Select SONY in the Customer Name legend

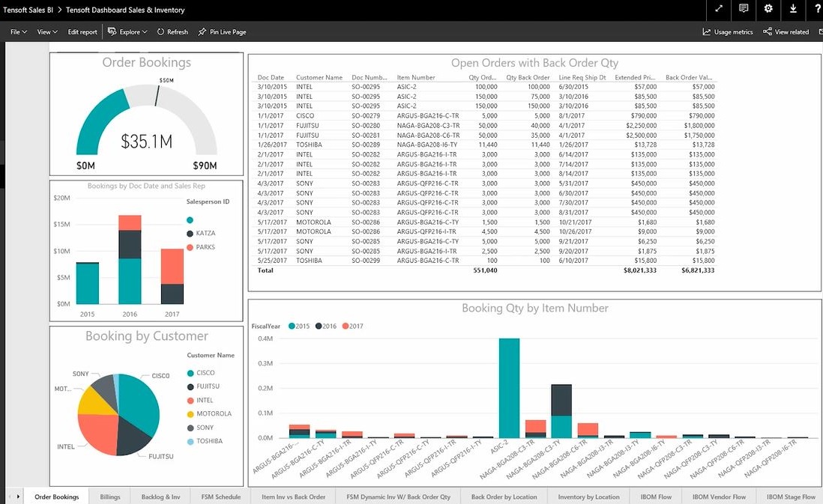[x=200, y=428]
